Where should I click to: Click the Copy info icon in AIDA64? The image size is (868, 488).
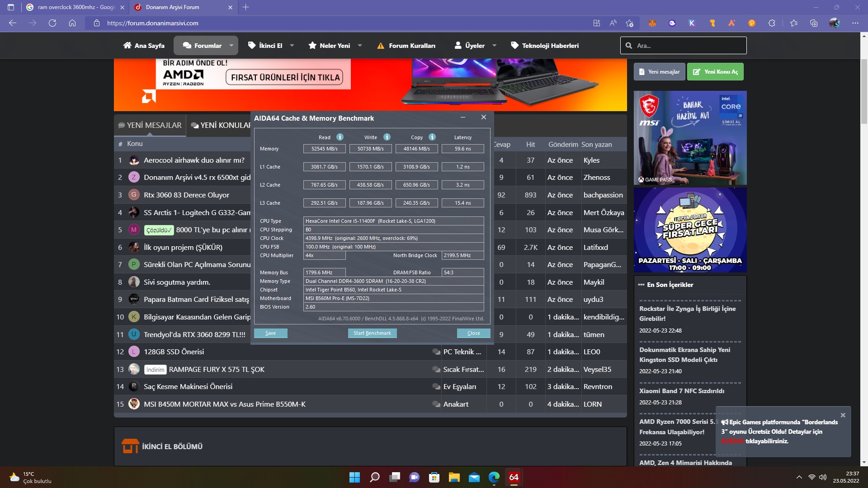432,137
